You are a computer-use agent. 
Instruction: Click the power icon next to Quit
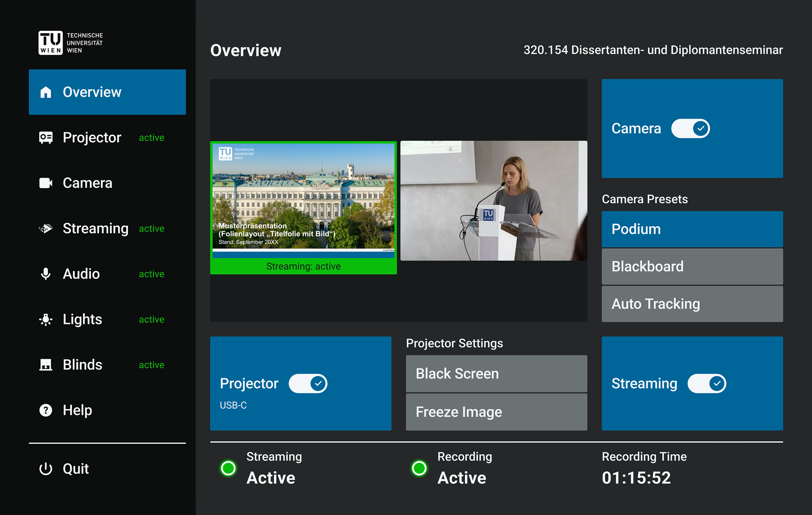(x=46, y=469)
